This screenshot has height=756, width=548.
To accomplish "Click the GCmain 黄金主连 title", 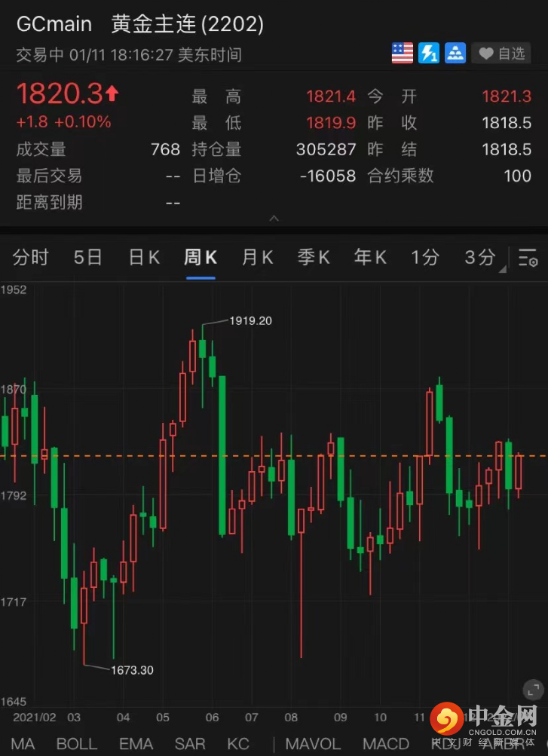I will pos(140,24).
